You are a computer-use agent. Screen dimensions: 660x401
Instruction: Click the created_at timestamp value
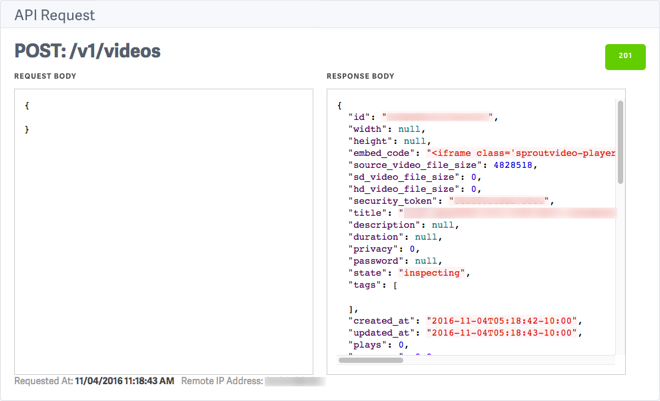coord(501,321)
